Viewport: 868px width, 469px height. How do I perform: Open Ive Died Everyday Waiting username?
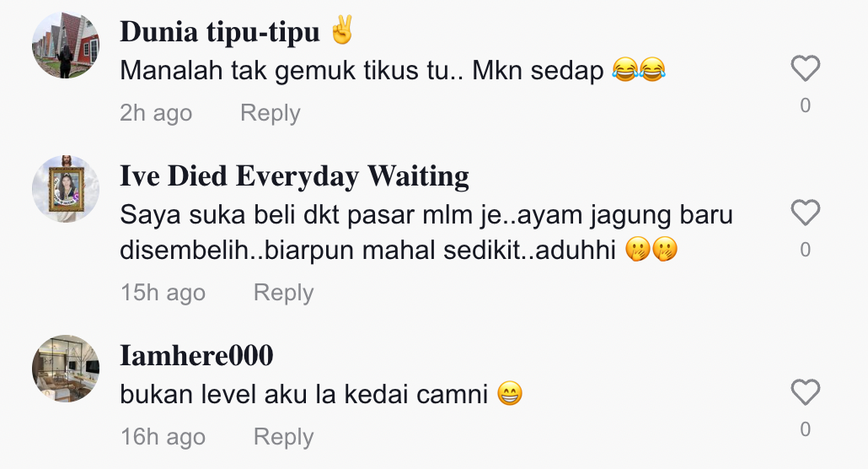click(x=294, y=175)
